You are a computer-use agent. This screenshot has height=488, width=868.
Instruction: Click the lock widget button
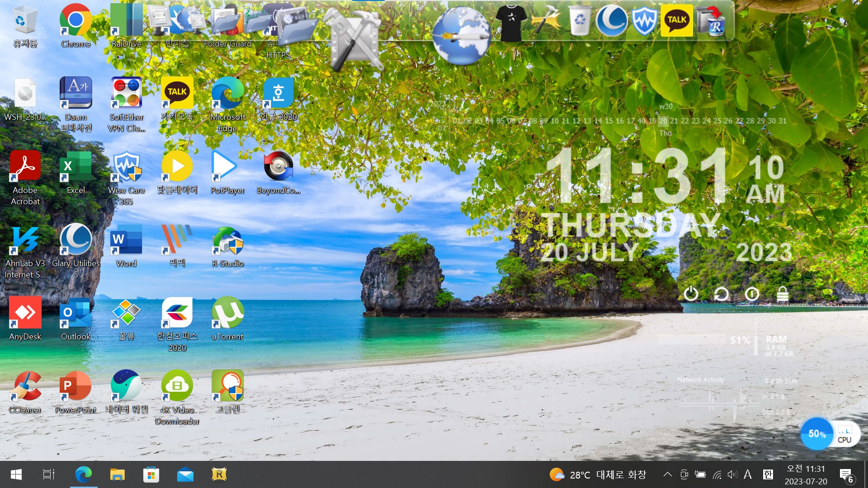click(783, 294)
